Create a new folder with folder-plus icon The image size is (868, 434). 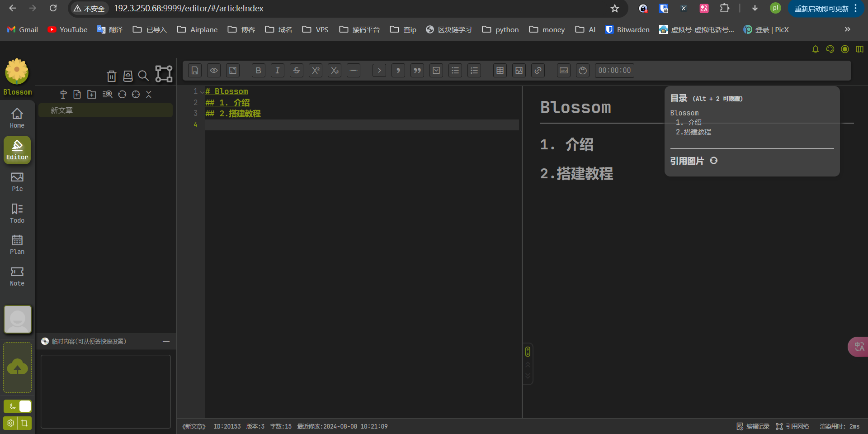92,94
